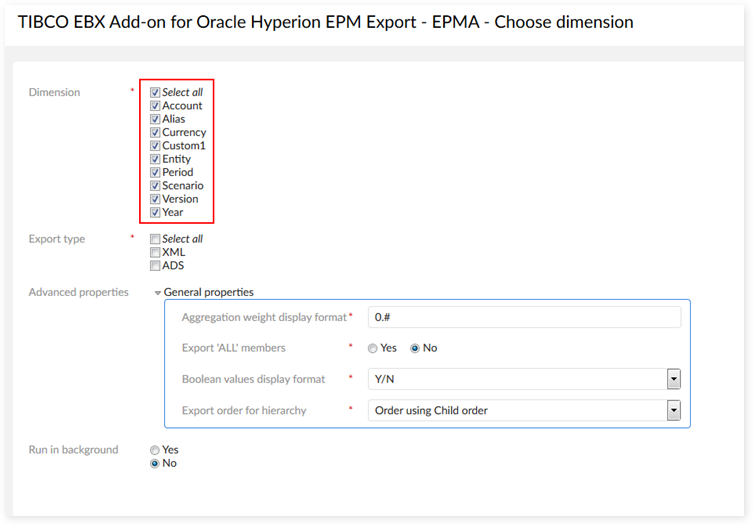
Task: Uncheck the Year dimension checkbox
Action: [x=155, y=212]
